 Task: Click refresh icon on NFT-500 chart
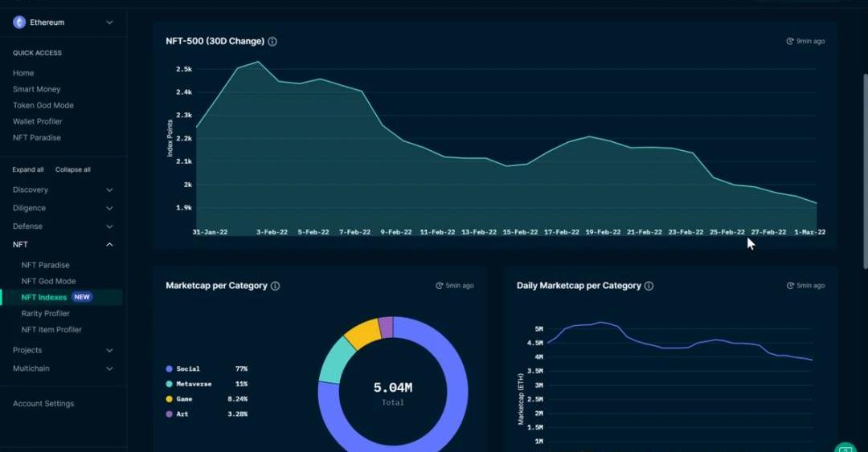click(x=789, y=41)
